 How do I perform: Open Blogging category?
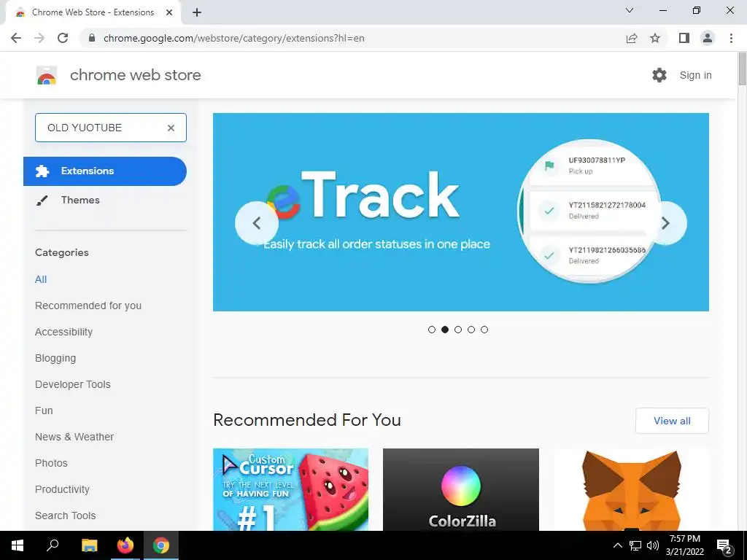(55, 358)
